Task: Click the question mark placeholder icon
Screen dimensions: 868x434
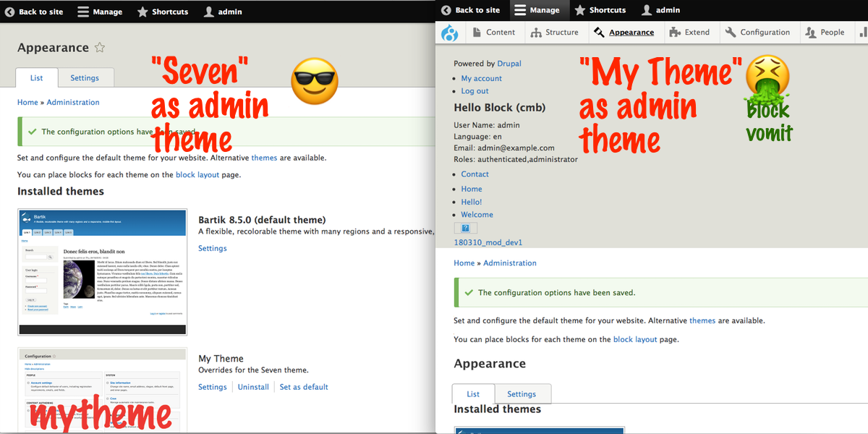Action: tap(466, 229)
